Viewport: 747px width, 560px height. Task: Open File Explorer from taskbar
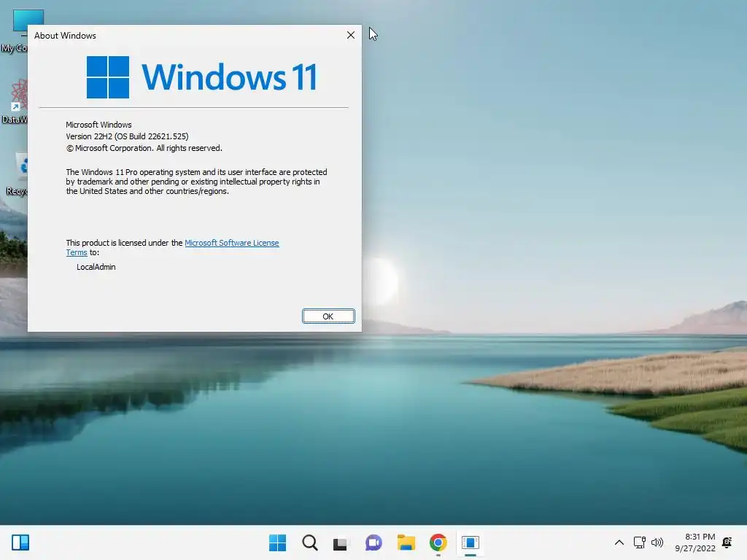406,542
